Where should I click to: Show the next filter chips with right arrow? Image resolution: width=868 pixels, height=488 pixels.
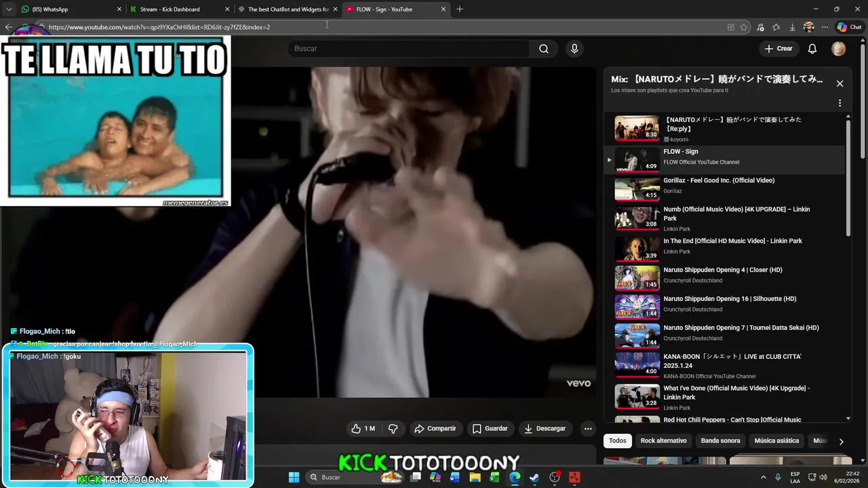pos(841,441)
